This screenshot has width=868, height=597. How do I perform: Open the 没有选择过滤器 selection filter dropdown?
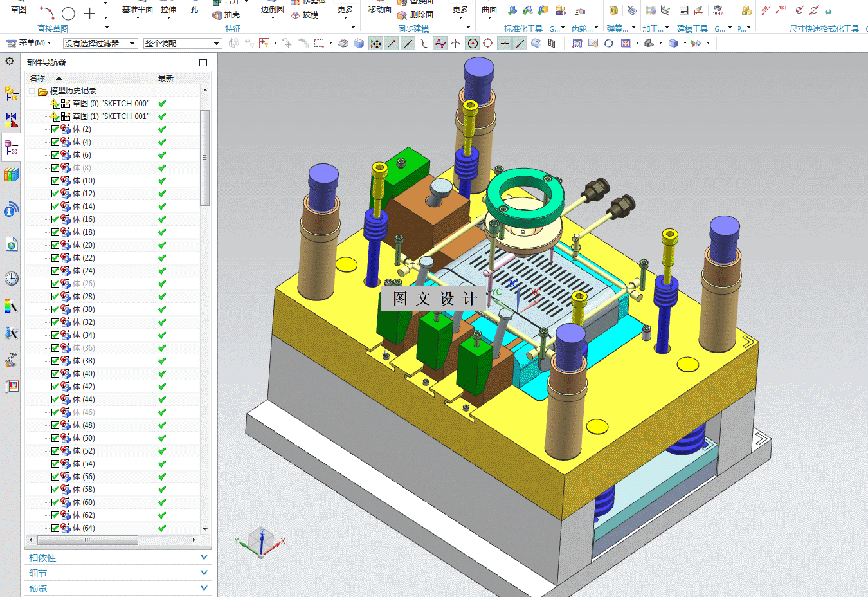point(100,43)
